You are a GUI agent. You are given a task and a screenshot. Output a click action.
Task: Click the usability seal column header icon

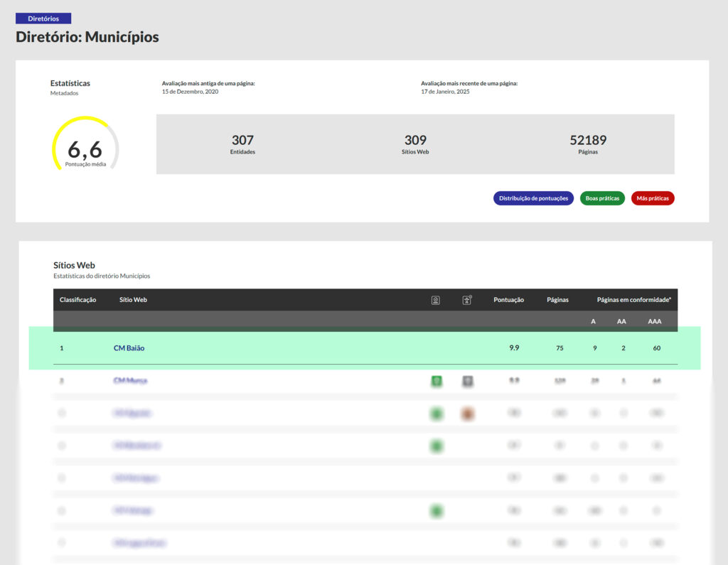point(467,300)
